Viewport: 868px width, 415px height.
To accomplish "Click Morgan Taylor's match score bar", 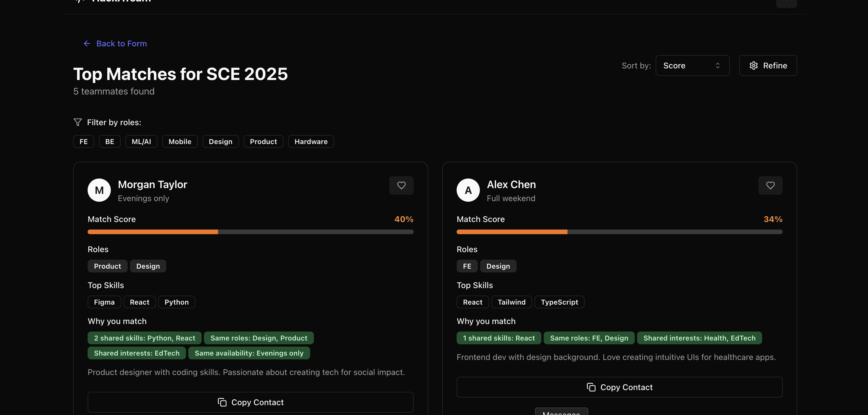I will [x=250, y=232].
